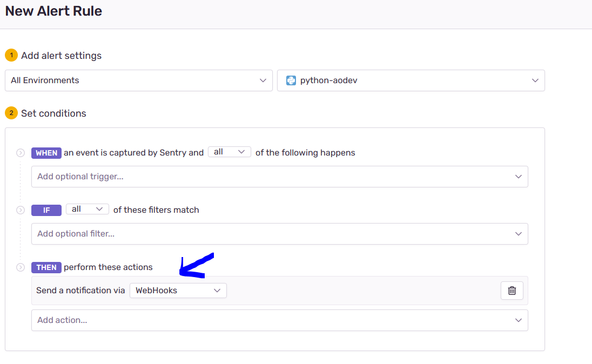
Task: Click the 'New Alert Rule' page heading
Action: point(53,11)
